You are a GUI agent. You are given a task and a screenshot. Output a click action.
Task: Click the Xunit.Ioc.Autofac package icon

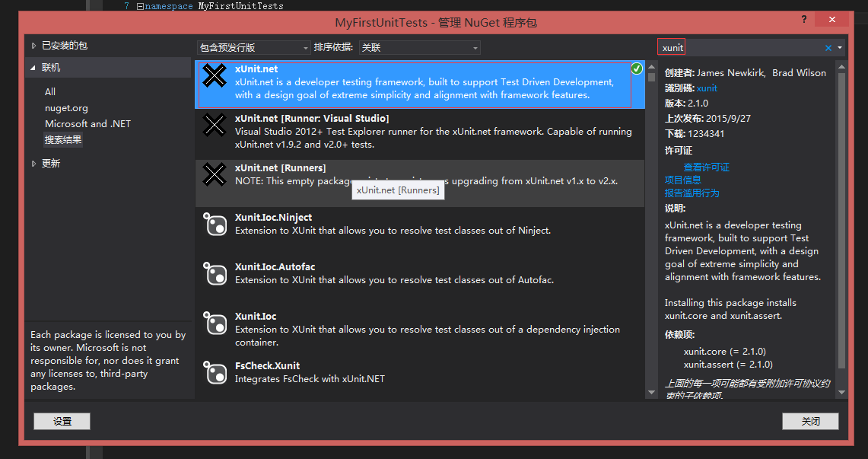click(215, 273)
